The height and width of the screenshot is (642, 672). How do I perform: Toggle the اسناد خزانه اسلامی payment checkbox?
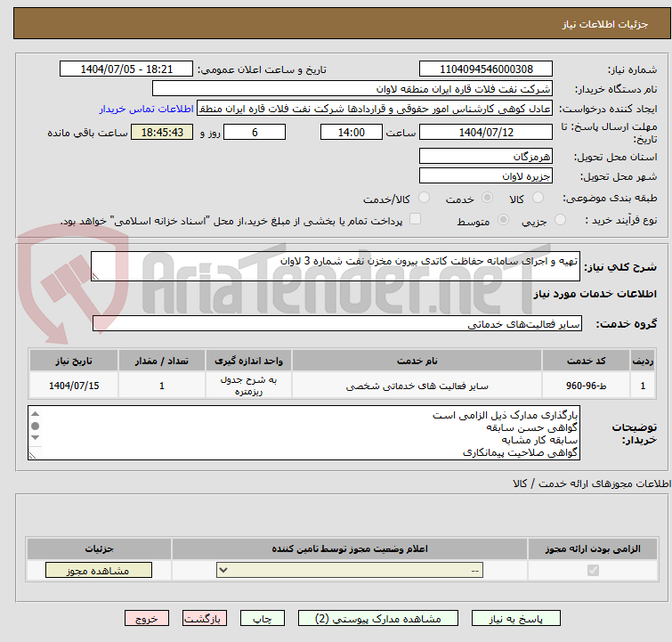(x=415, y=219)
